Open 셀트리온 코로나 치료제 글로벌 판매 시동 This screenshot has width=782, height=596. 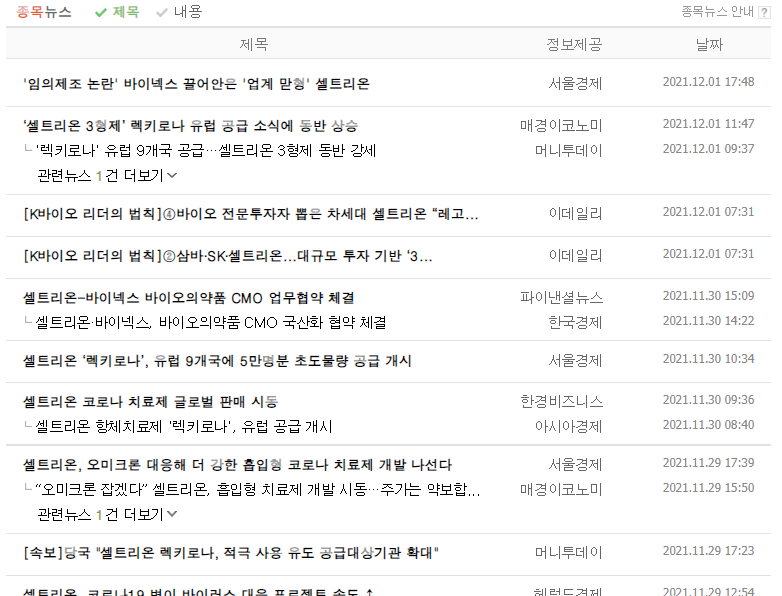point(151,402)
